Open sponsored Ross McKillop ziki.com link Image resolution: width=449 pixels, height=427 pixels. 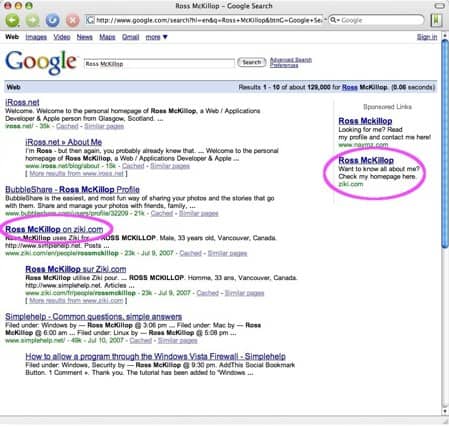click(366, 160)
